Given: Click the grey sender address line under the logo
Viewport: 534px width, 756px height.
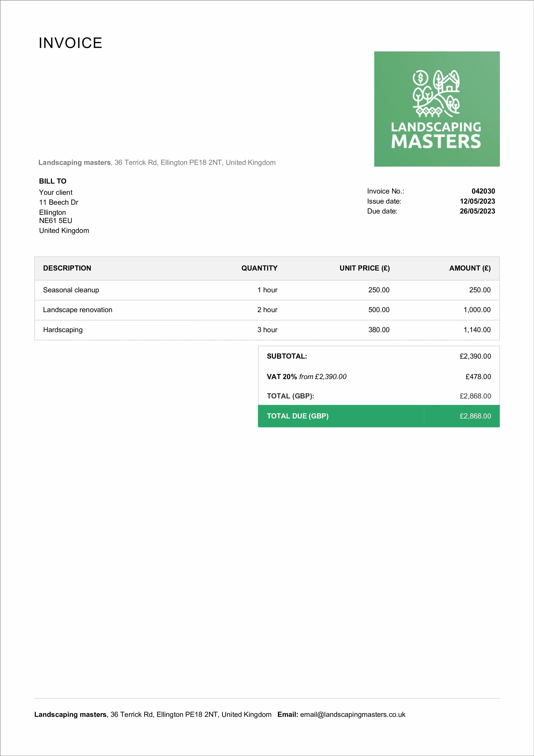Looking at the screenshot, I should tap(157, 163).
